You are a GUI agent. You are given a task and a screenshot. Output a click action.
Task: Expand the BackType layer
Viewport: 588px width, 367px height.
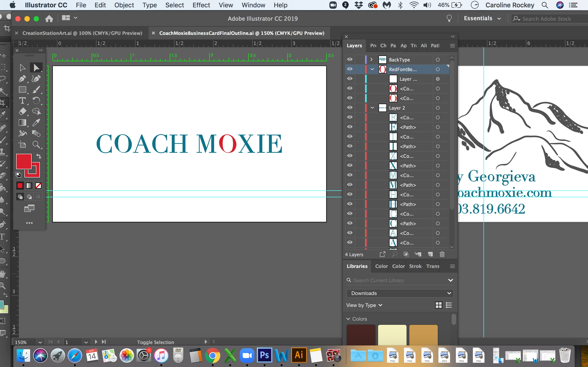coord(371,59)
